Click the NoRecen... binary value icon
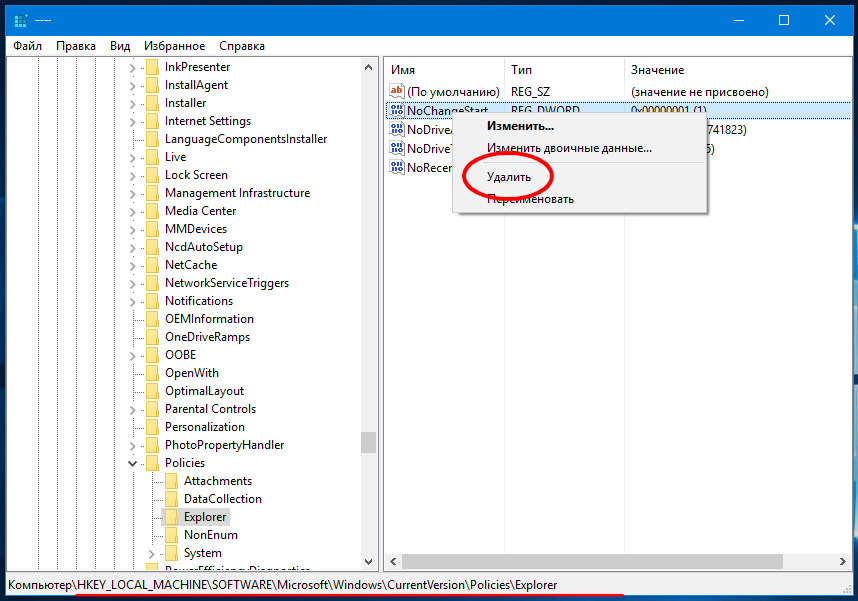The image size is (858, 601). click(x=396, y=168)
